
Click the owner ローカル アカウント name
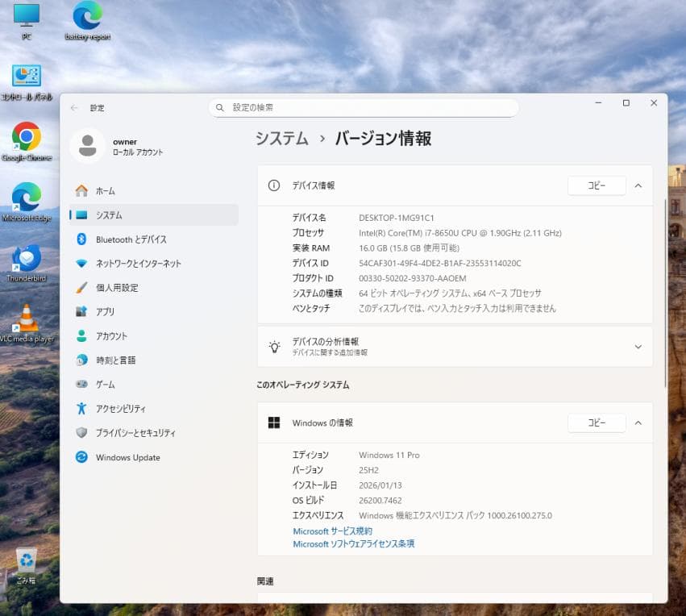pos(137,147)
